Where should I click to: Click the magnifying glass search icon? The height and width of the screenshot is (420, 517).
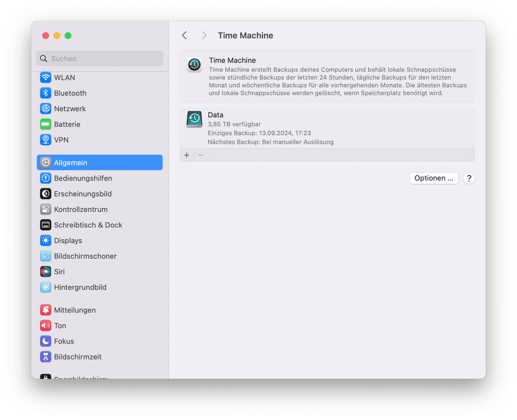43,59
